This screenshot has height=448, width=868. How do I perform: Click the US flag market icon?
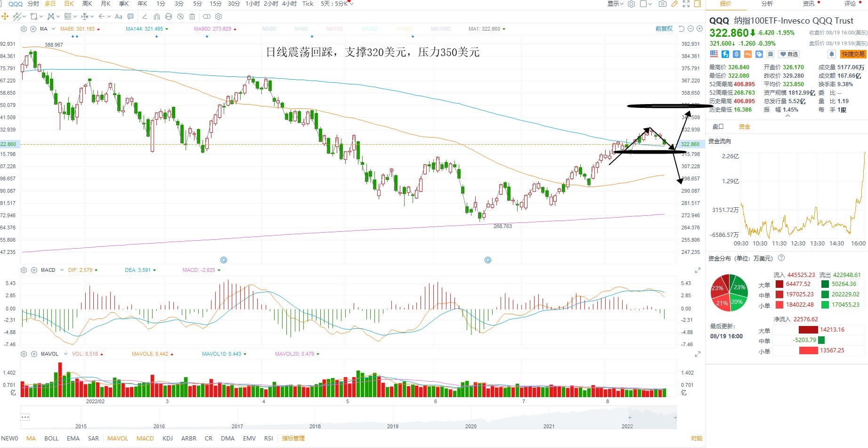[714, 54]
